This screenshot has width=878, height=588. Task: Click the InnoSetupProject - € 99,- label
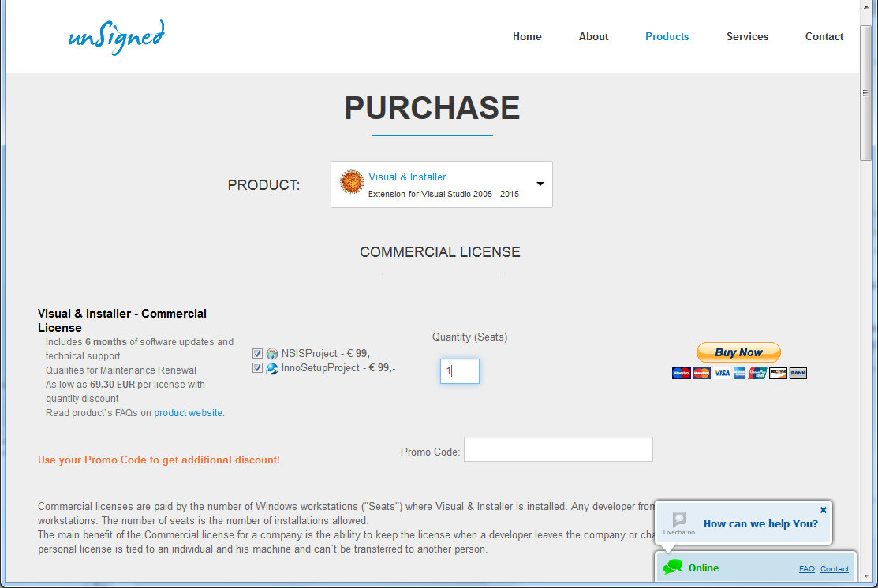pos(338,367)
